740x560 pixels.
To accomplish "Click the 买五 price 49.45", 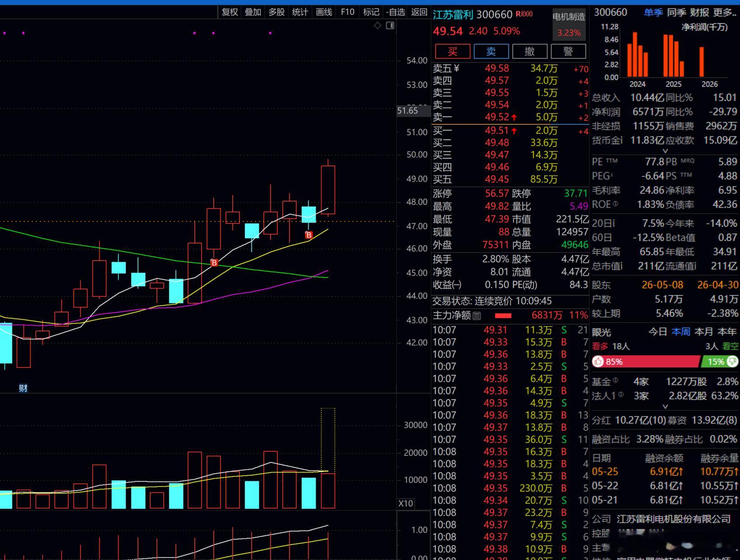I will coord(497,179).
